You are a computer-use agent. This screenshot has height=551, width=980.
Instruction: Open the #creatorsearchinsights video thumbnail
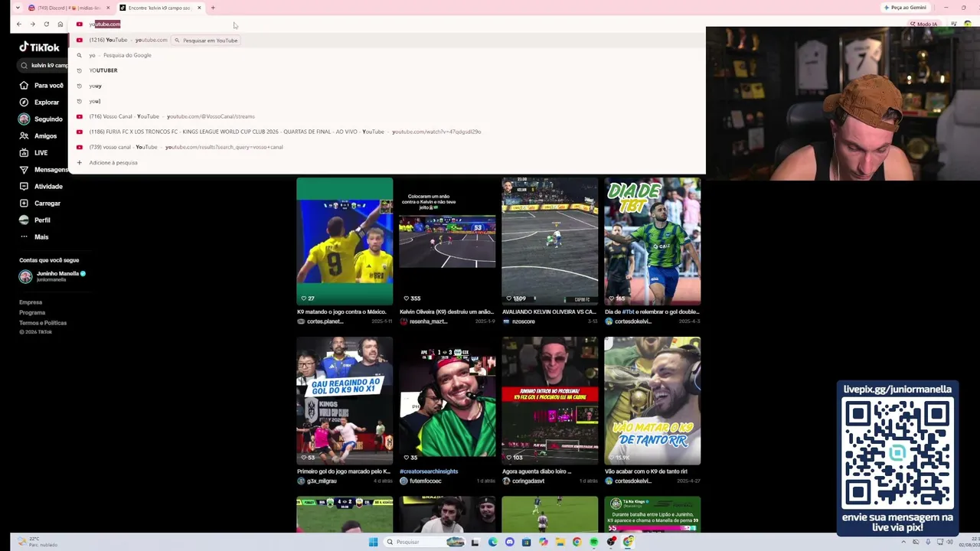point(447,400)
